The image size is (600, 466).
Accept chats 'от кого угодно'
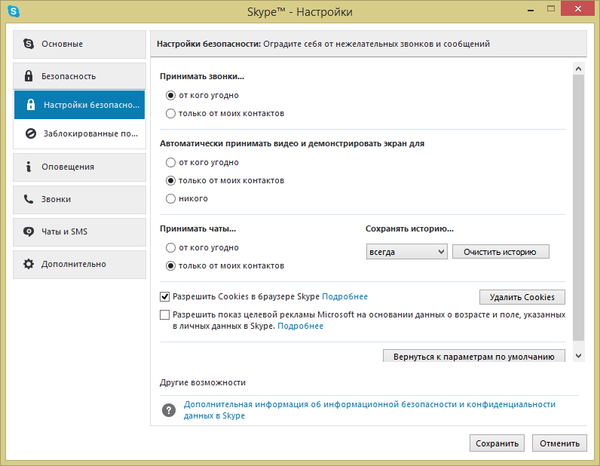[171, 248]
